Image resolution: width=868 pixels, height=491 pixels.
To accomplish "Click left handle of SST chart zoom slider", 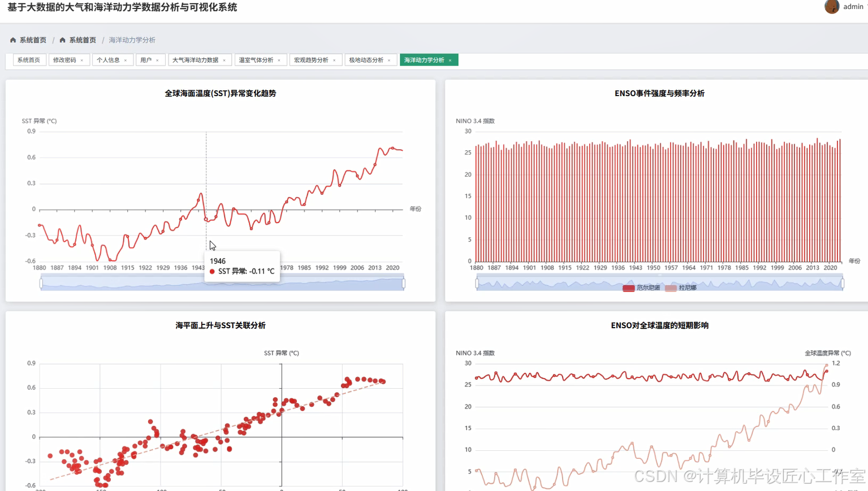I will point(41,283).
